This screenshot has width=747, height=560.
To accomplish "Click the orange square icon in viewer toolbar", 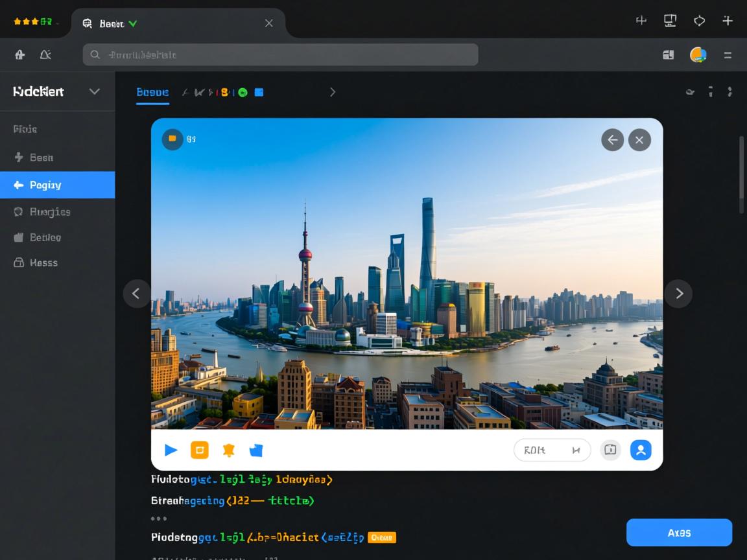I will (x=200, y=450).
